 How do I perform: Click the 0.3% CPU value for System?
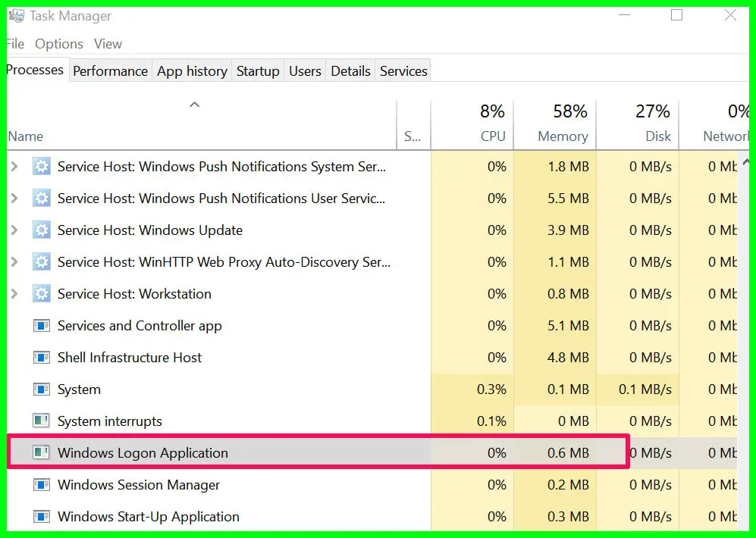click(x=491, y=389)
